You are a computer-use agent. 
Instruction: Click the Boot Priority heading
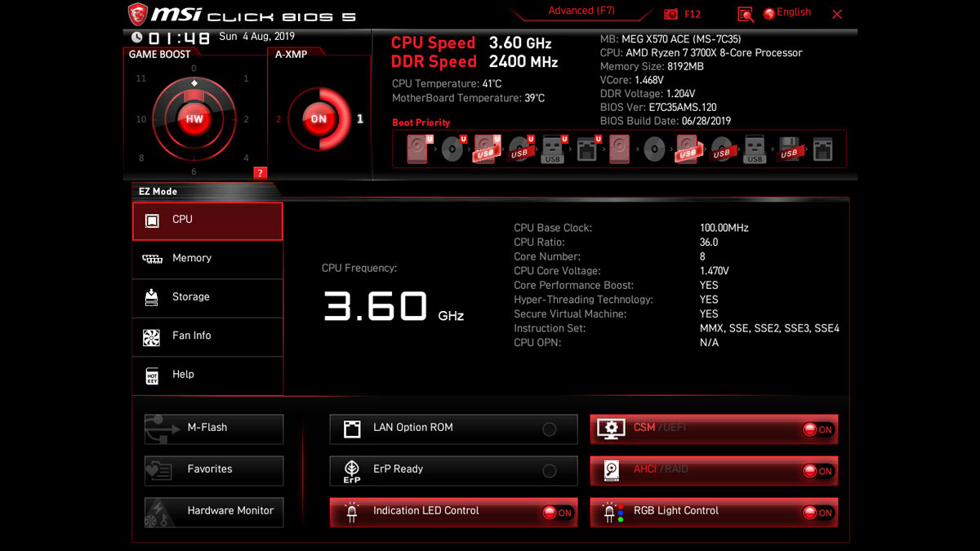coord(421,122)
